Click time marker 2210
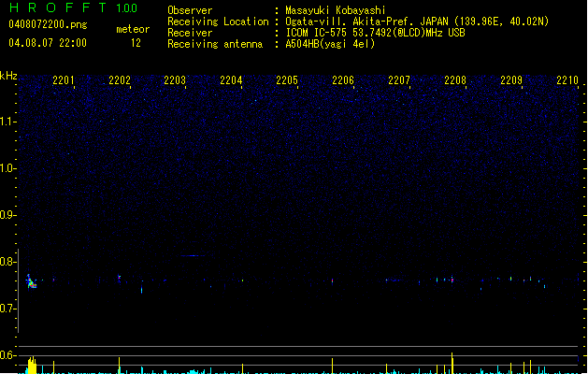 (x=567, y=79)
